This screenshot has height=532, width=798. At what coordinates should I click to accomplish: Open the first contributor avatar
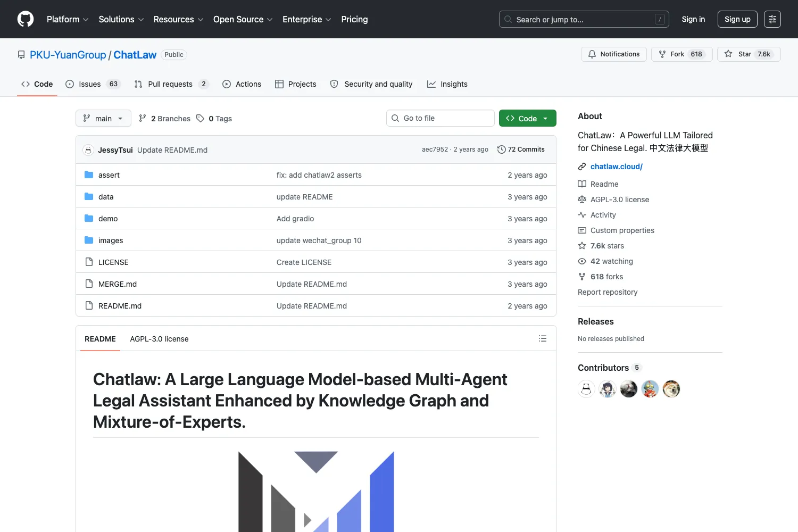586,389
